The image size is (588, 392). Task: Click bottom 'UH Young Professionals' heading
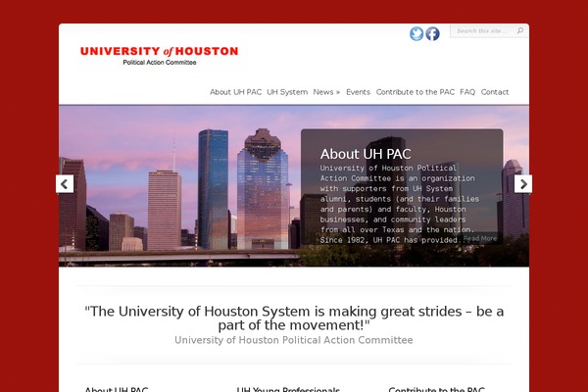click(288, 389)
